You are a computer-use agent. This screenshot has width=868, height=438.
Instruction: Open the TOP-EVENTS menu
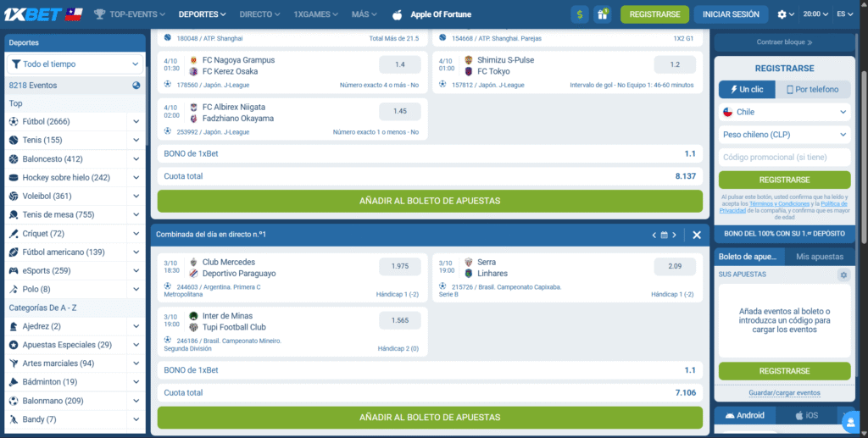pyautogui.click(x=130, y=14)
